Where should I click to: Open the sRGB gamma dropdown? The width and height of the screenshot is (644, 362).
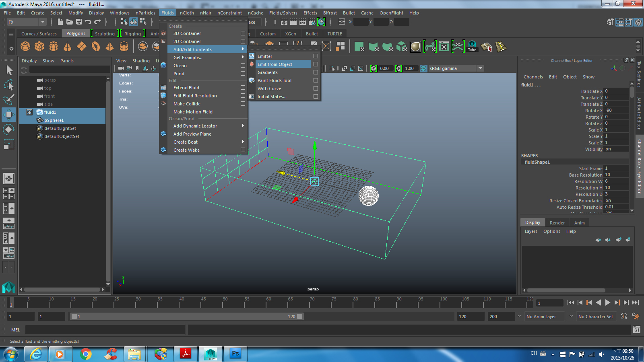[x=481, y=68]
